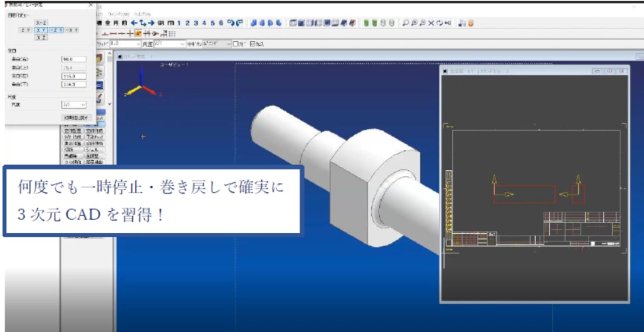Click the blue right arrow toolbar icon
This screenshot has width=644, height=332.
click(x=150, y=23)
